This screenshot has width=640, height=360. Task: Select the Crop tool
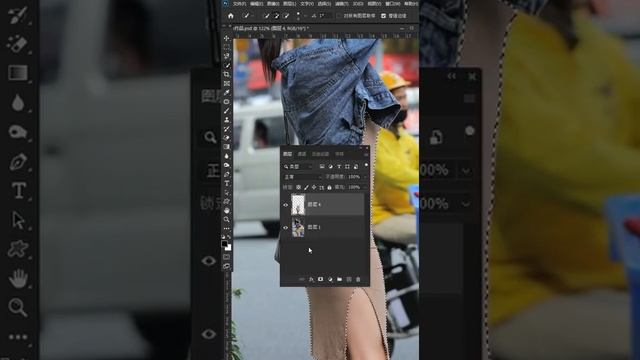tap(227, 74)
